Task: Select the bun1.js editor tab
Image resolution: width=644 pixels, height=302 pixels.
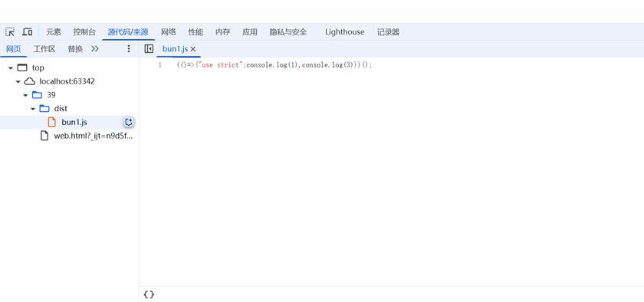Action: (175, 49)
